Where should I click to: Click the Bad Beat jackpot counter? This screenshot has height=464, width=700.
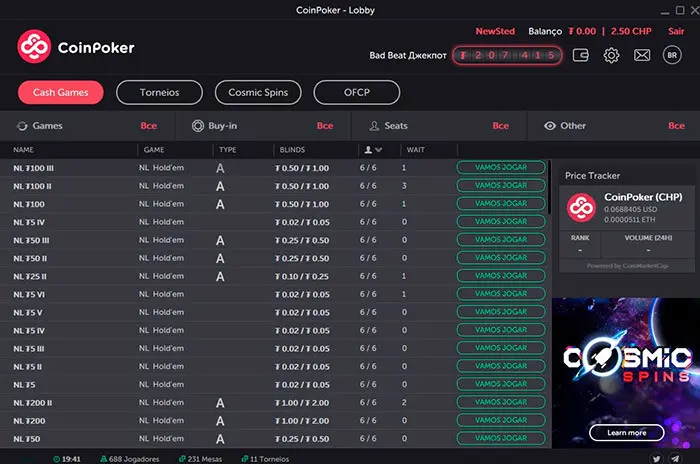click(x=507, y=55)
